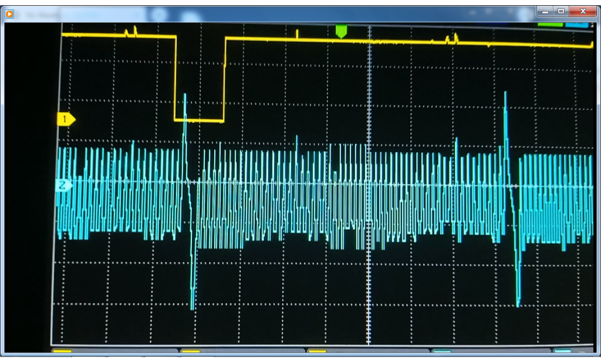Click the green trigger position marker
The width and height of the screenshot is (601, 364).
pos(341,31)
